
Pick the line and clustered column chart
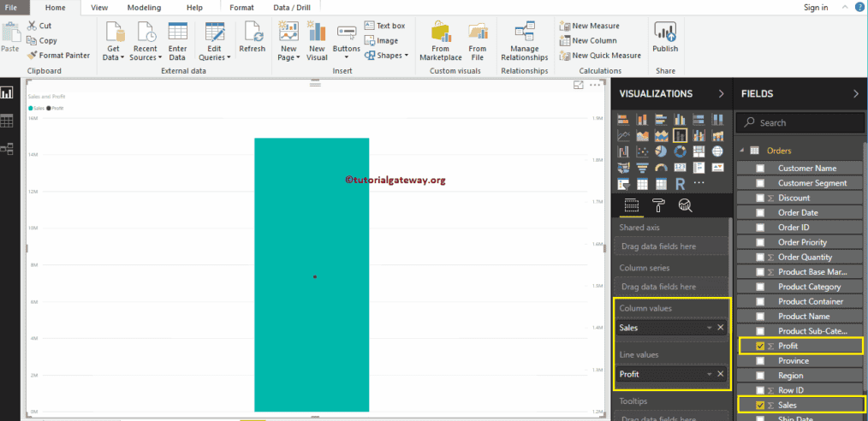(699, 135)
